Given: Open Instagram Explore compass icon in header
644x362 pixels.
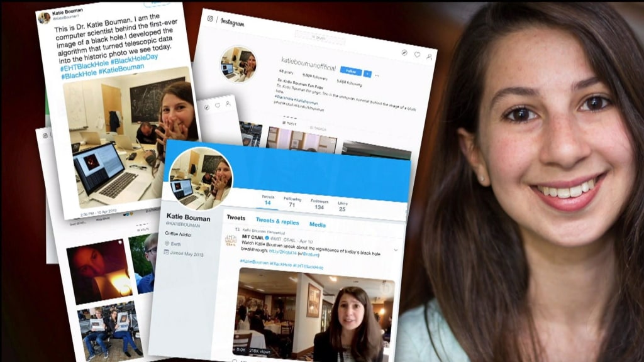Looking at the screenshot, I should 404,53.
